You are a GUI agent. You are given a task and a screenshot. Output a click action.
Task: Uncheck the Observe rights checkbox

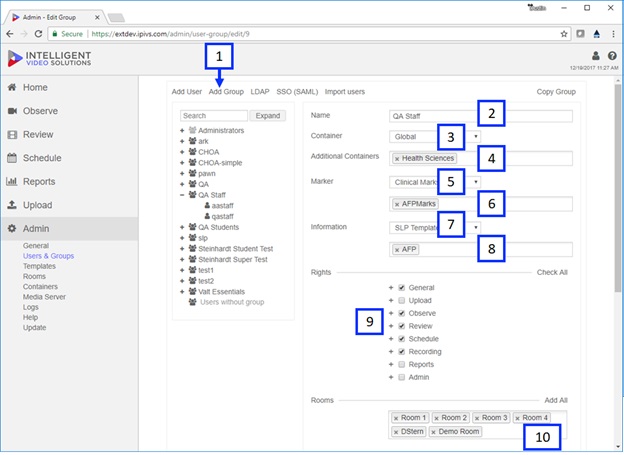[x=402, y=313]
